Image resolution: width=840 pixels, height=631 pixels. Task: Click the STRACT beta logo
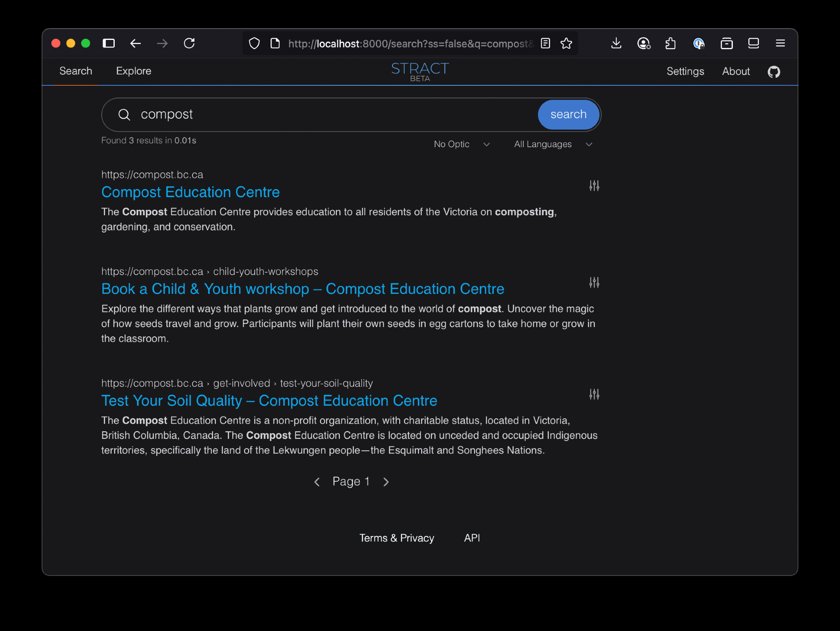point(420,71)
